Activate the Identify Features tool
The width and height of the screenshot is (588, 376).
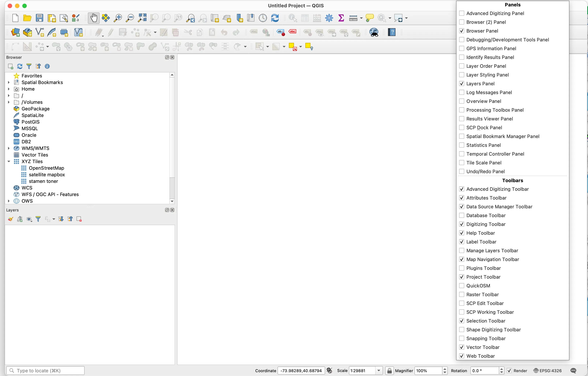click(292, 18)
